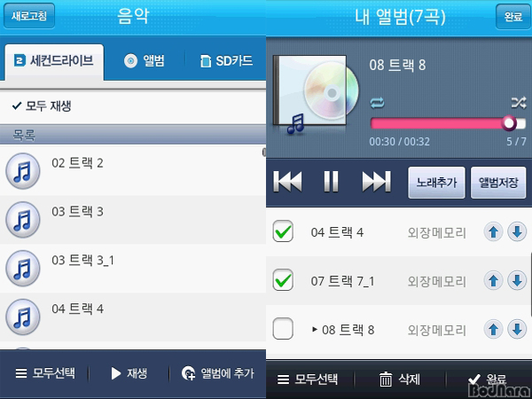532x399 pixels.
Task: Switch to the 앨범 tab
Action: (145, 61)
